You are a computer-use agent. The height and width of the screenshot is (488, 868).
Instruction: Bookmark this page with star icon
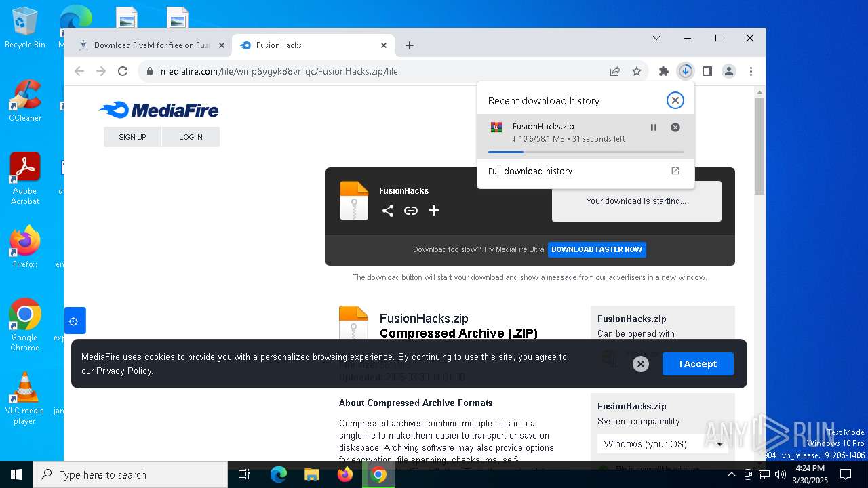(x=637, y=71)
